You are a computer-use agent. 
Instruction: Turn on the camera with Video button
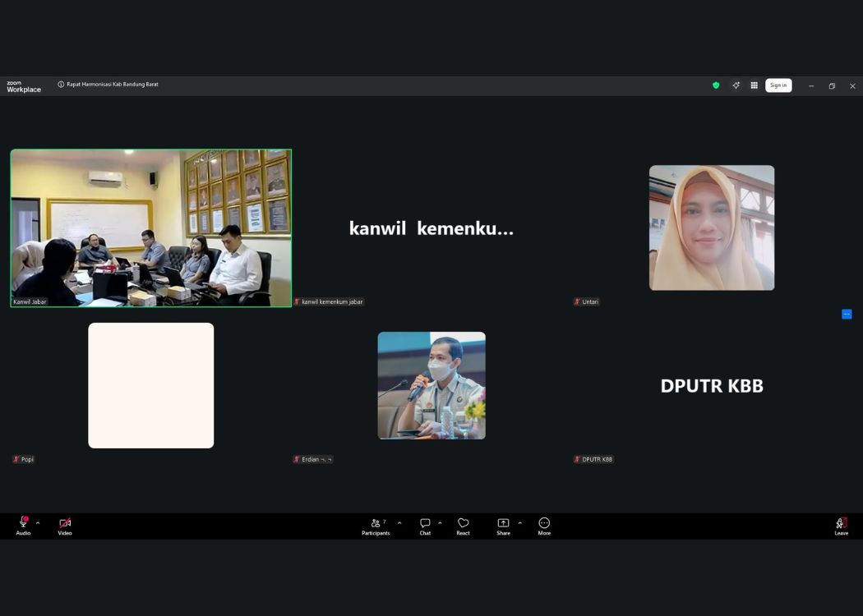click(x=65, y=526)
